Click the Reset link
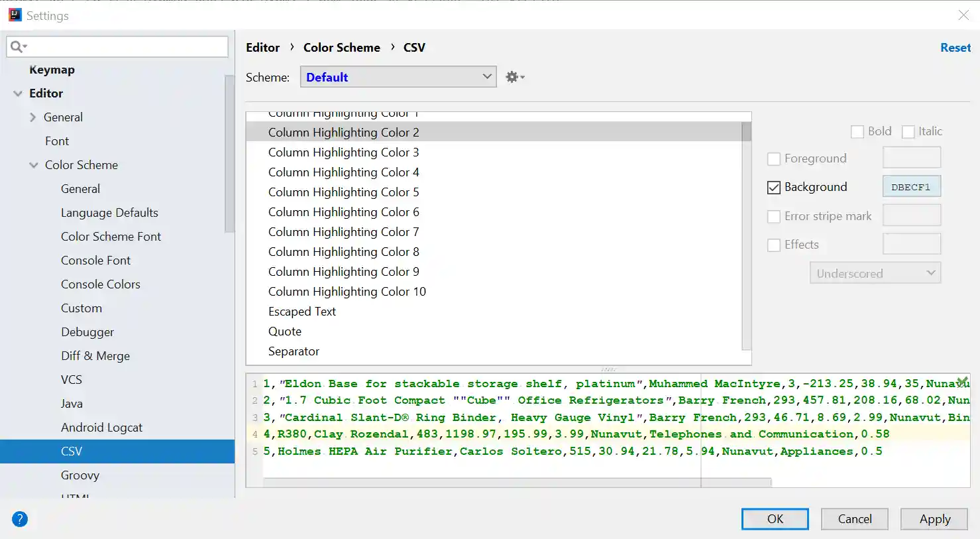The image size is (980, 539). 955,47
